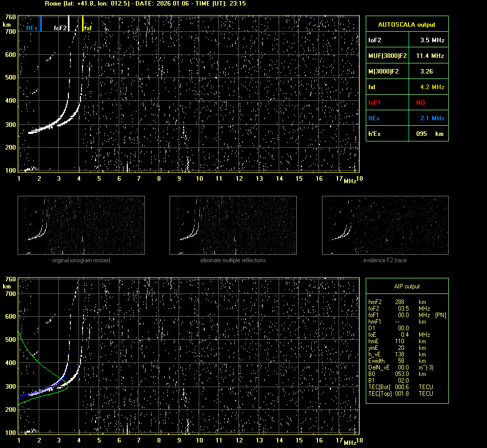Open the 'original ionogram resized' thumbnail
The image size is (487, 448).
click(81, 226)
